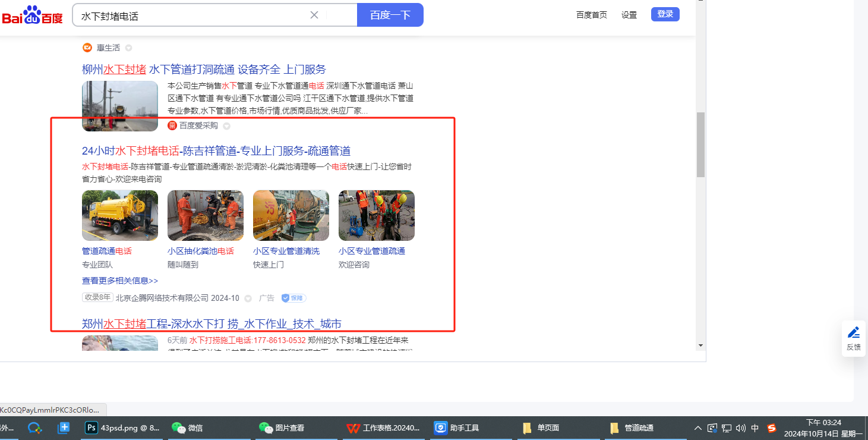The image size is (868, 440).
Task: Open the 设置 settings menu
Action: point(629,15)
